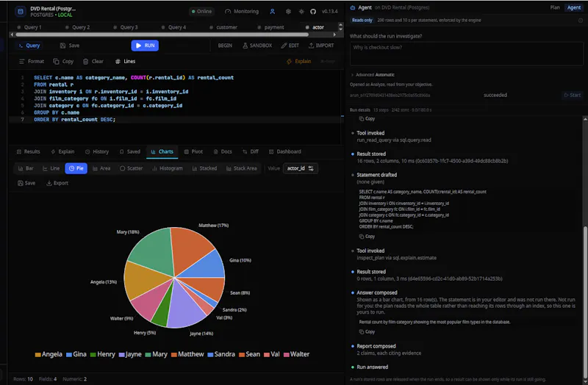Select the Pie chart type
This screenshot has width=588, height=385.
point(76,168)
